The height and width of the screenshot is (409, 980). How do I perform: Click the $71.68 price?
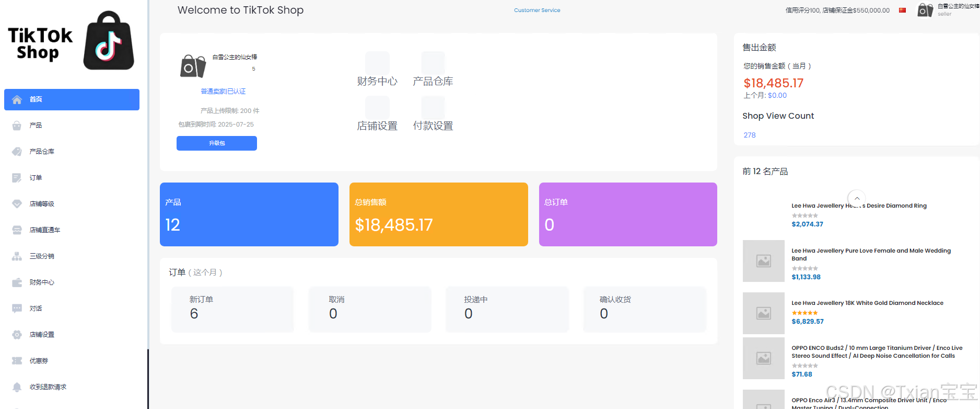tap(802, 374)
